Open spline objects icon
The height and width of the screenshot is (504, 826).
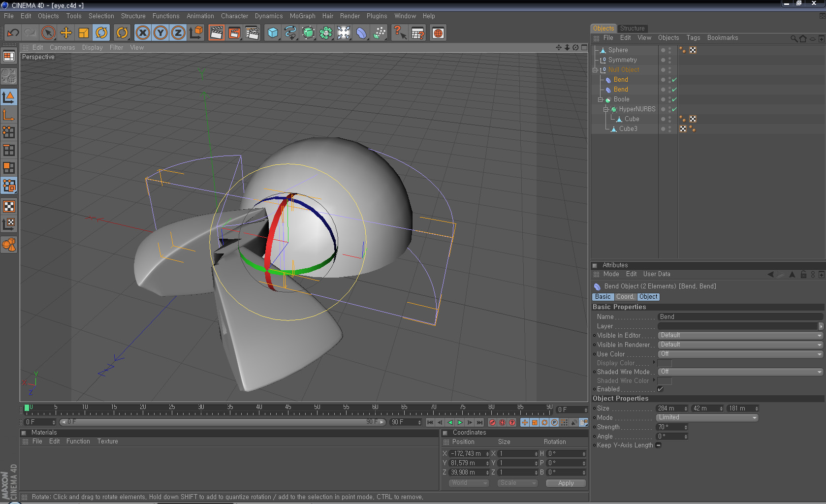coord(290,33)
